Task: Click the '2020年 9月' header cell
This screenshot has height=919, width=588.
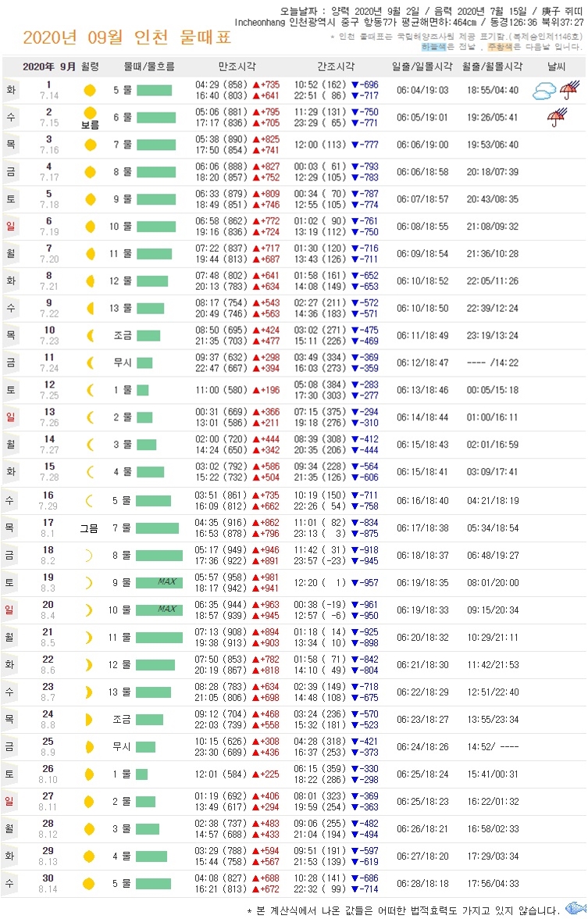Action: coord(49,66)
